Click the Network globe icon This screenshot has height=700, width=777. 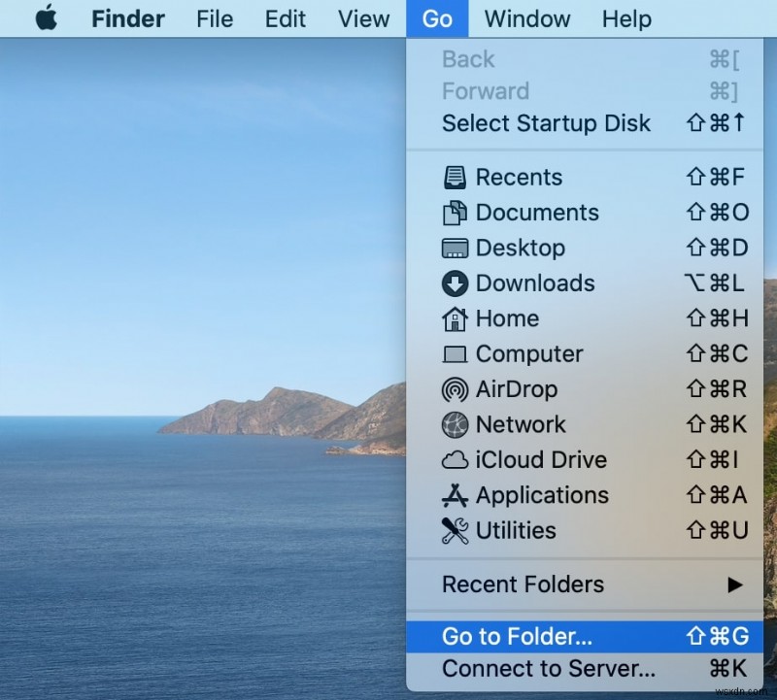pos(455,424)
